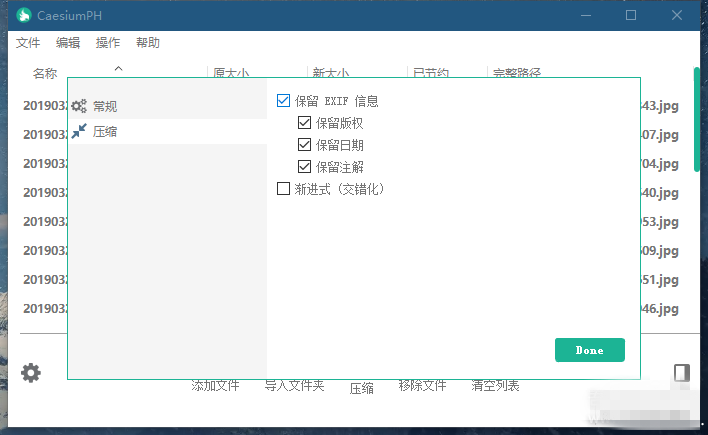Click the sort arrow above 名称 column
This screenshot has height=435, width=708.
click(118, 68)
